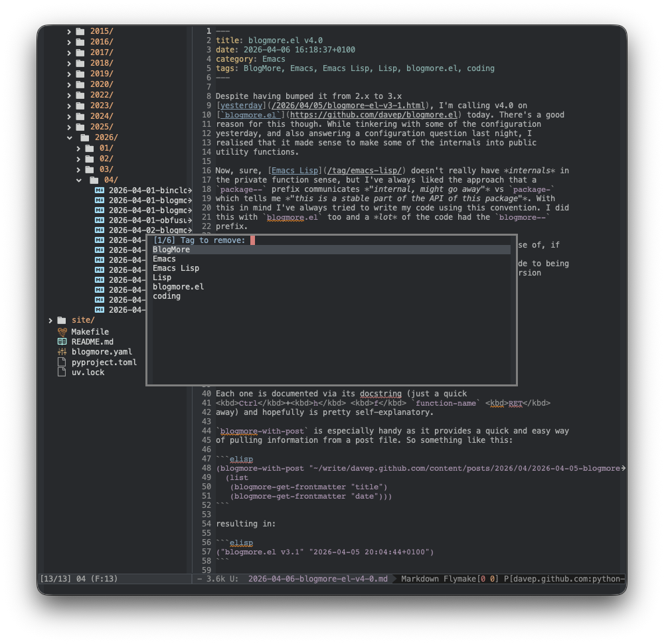Expand the 03 subfolder chevron

(79, 169)
